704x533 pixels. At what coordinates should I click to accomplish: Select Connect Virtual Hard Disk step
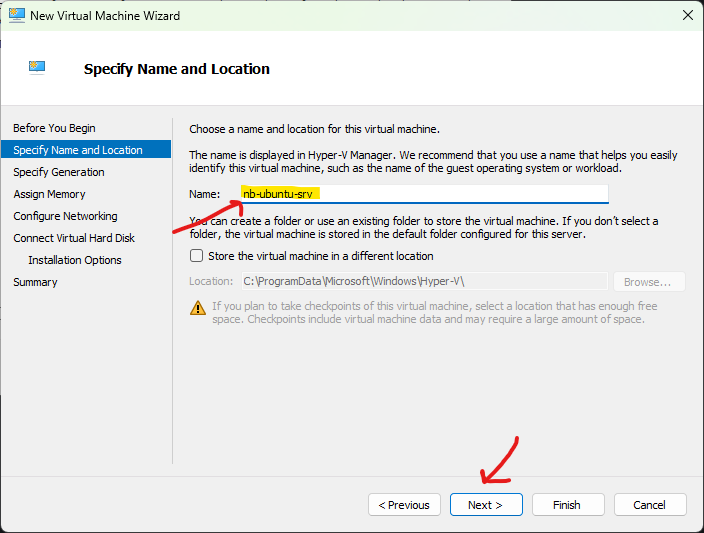74,238
